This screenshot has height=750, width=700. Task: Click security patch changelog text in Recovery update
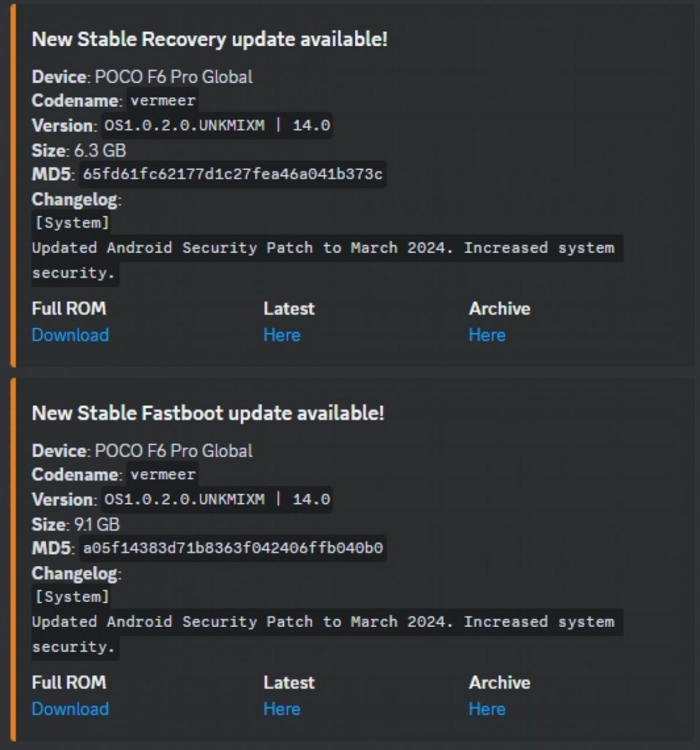pyautogui.click(x=322, y=248)
